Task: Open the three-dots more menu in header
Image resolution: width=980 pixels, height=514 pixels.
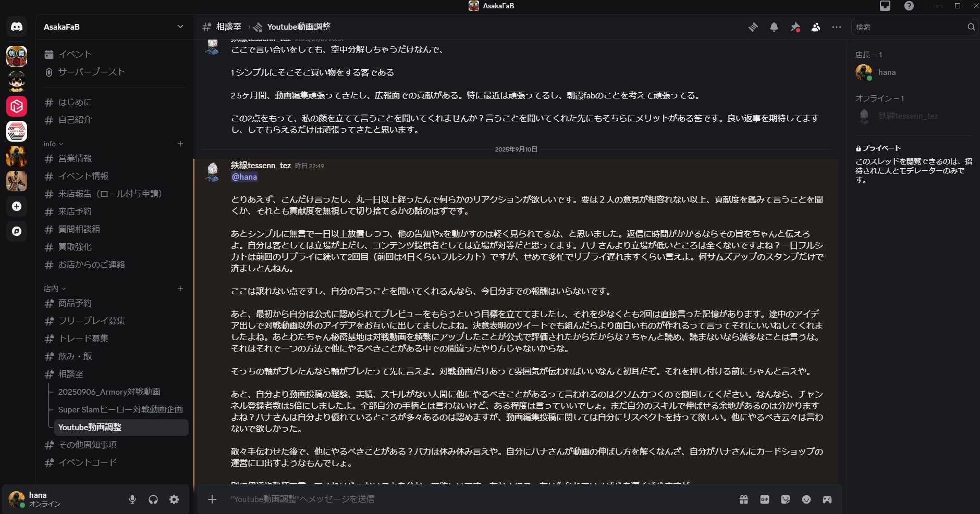Action: point(837,27)
